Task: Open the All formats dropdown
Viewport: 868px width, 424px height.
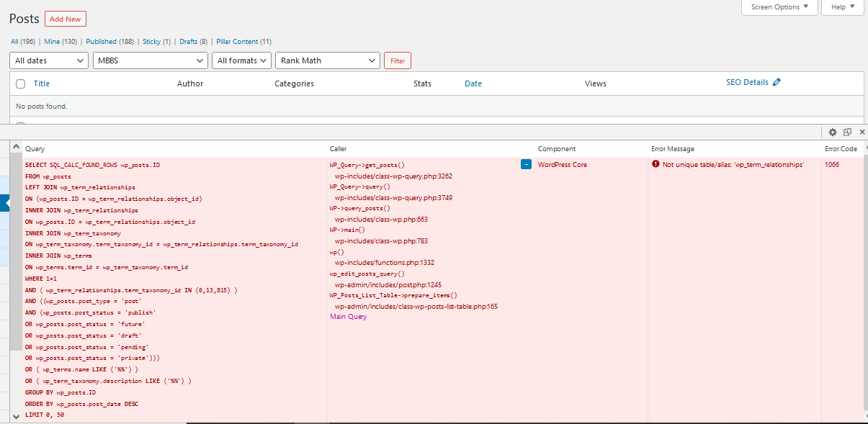Action: coord(242,60)
